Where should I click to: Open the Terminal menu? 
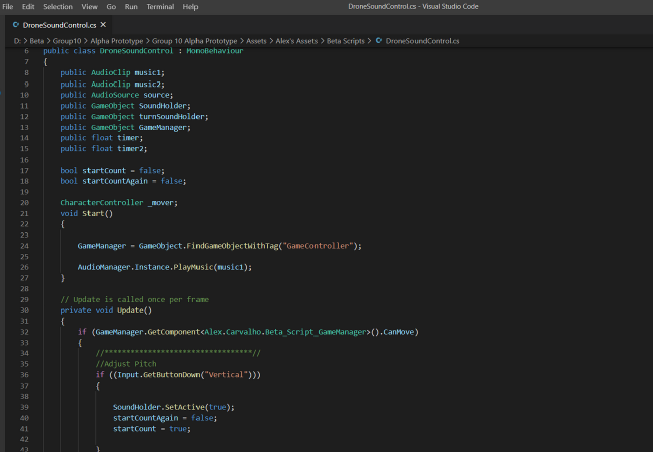160,6
